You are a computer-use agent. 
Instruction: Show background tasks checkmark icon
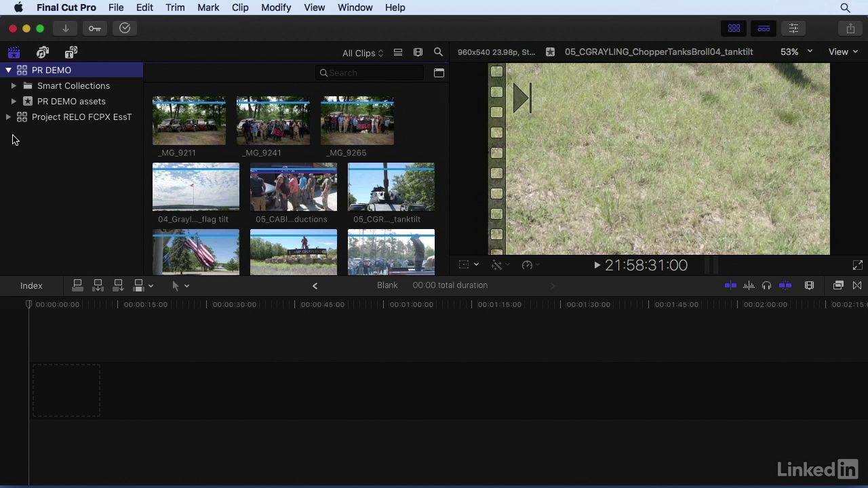[x=125, y=28]
